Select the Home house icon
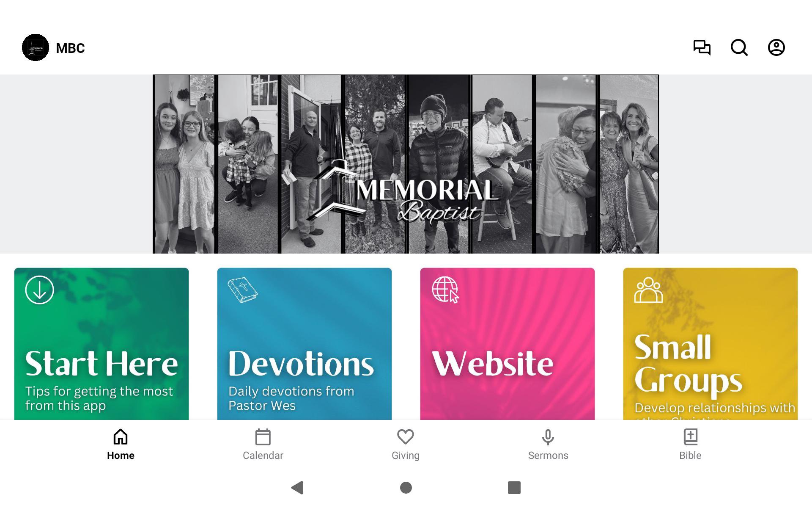 click(x=121, y=437)
